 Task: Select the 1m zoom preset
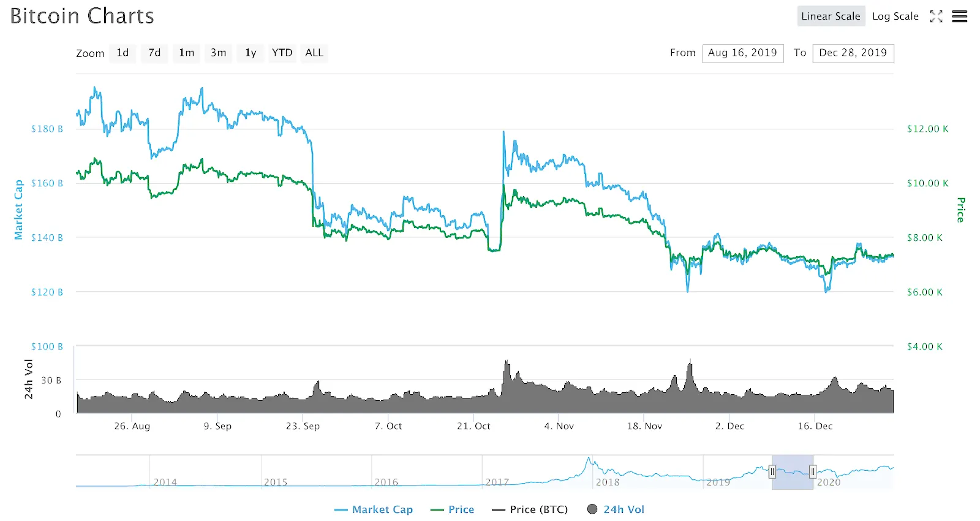(186, 53)
